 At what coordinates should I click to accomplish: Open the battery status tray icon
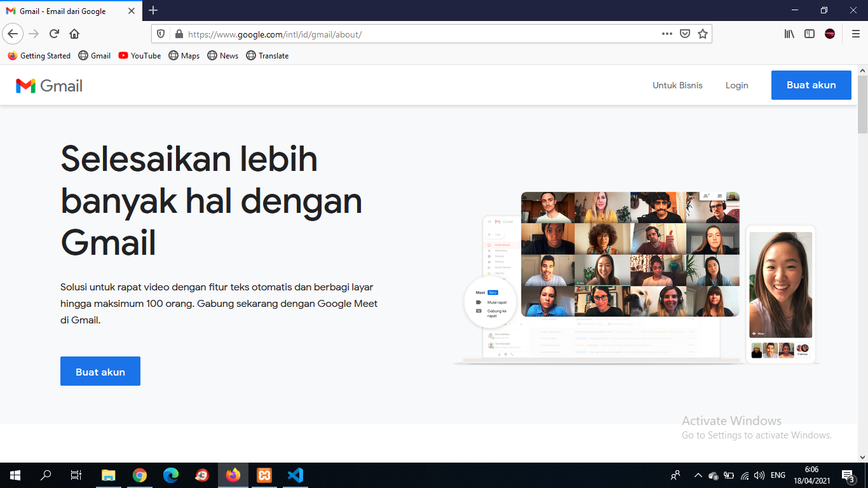(729, 475)
